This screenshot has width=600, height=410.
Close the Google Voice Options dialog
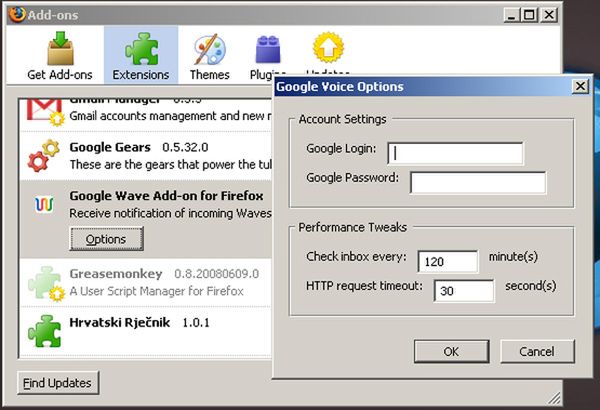pyautogui.click(x=580, y=86)
